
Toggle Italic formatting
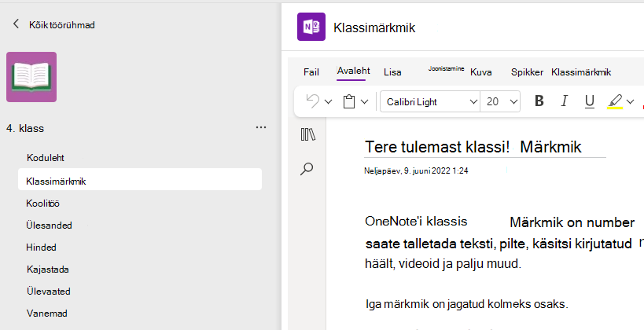click(565, 101)
